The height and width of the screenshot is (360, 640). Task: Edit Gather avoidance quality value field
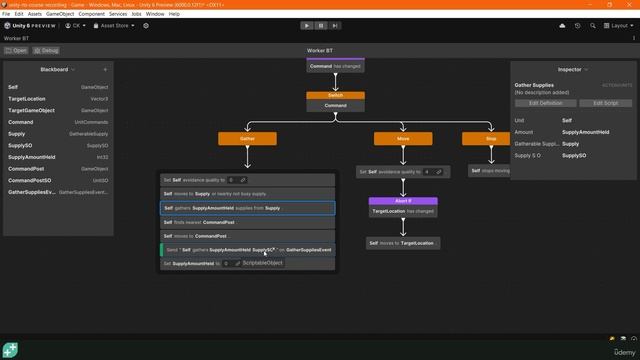coord(233,180)
